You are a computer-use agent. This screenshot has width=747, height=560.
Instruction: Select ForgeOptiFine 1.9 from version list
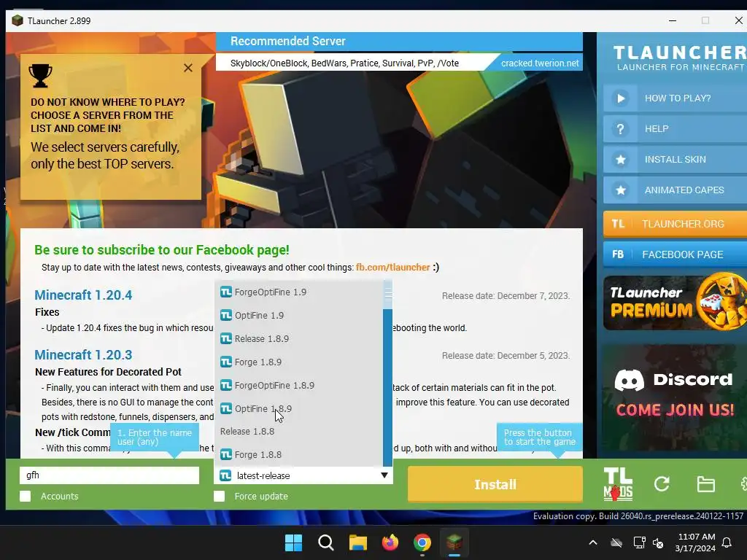299,292
